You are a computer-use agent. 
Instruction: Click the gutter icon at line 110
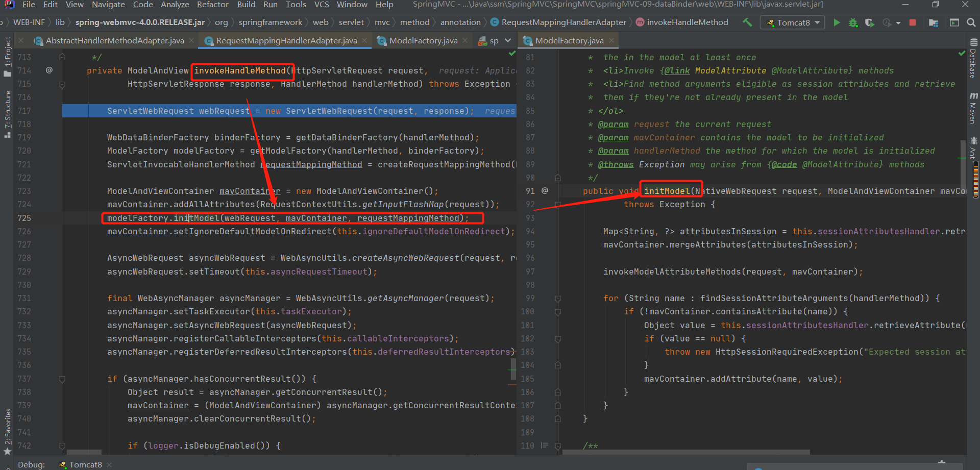[545, 446]
